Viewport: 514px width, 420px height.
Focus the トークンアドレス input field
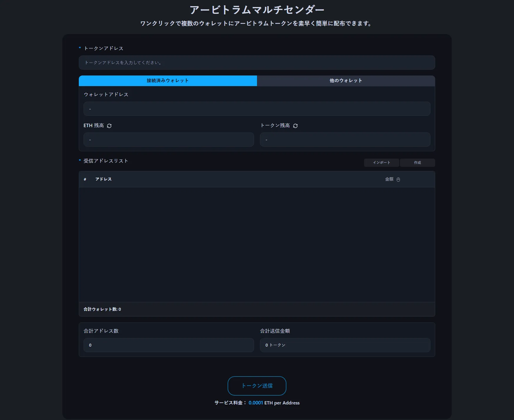tap(257, 63)
